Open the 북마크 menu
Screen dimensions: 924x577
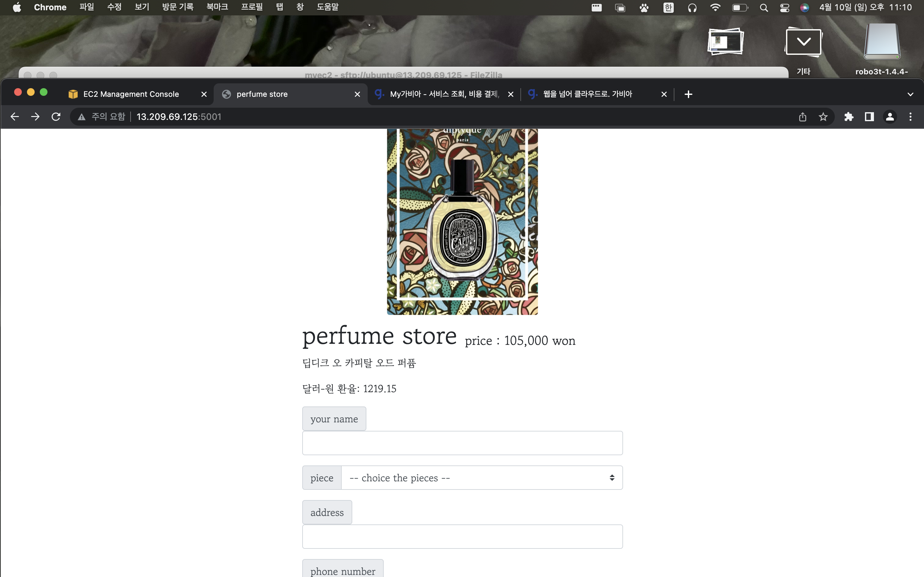[x=217, y=7]
